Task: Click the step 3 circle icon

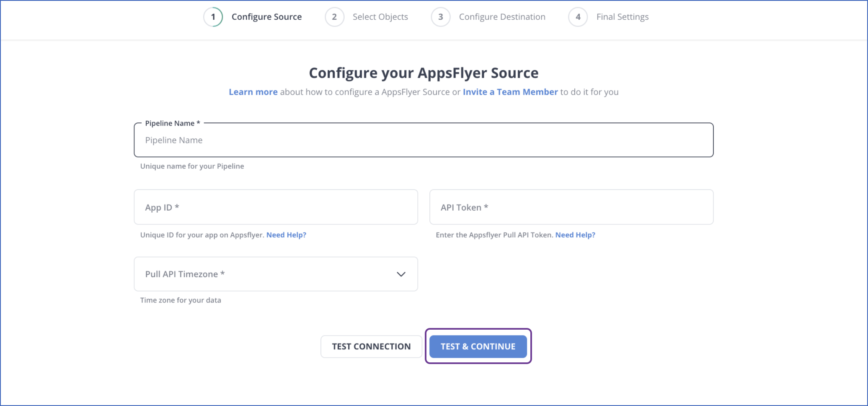Action: click(440, 17)
